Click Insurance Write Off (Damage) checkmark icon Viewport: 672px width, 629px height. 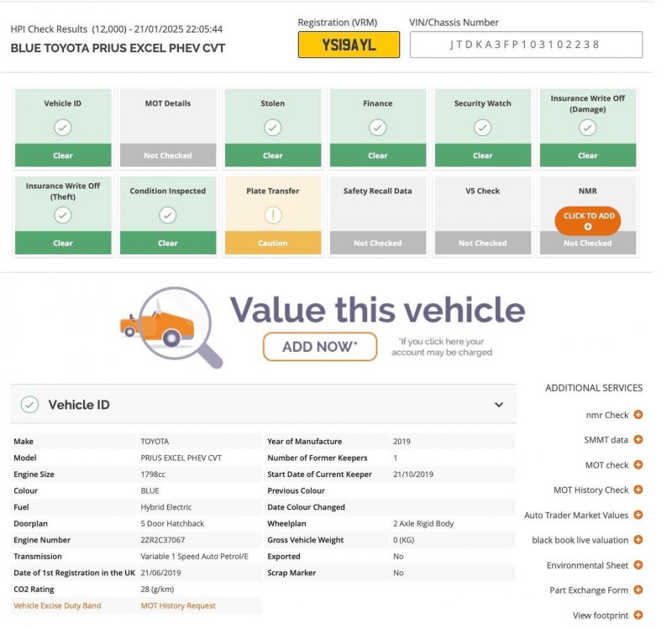tap(587, 128)
